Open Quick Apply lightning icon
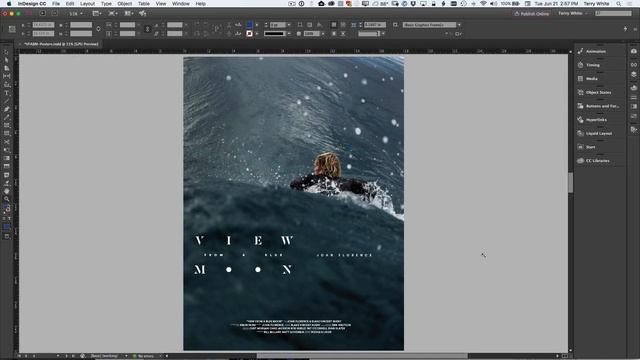Image resolution: width=640 pixels, height=360 pixels. point(625,29)
